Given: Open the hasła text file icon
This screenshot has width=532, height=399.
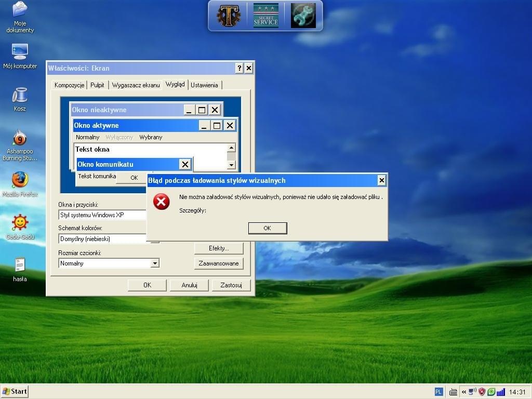Looking at the screenshot, I should pos(20,270).
